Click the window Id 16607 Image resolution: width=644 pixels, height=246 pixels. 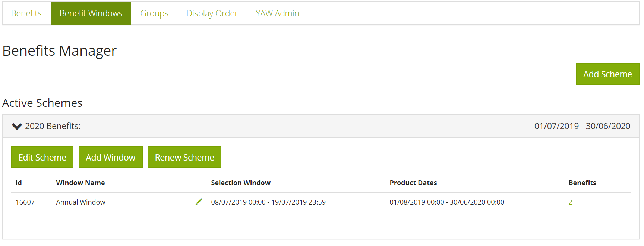click(x=25, y=202)
